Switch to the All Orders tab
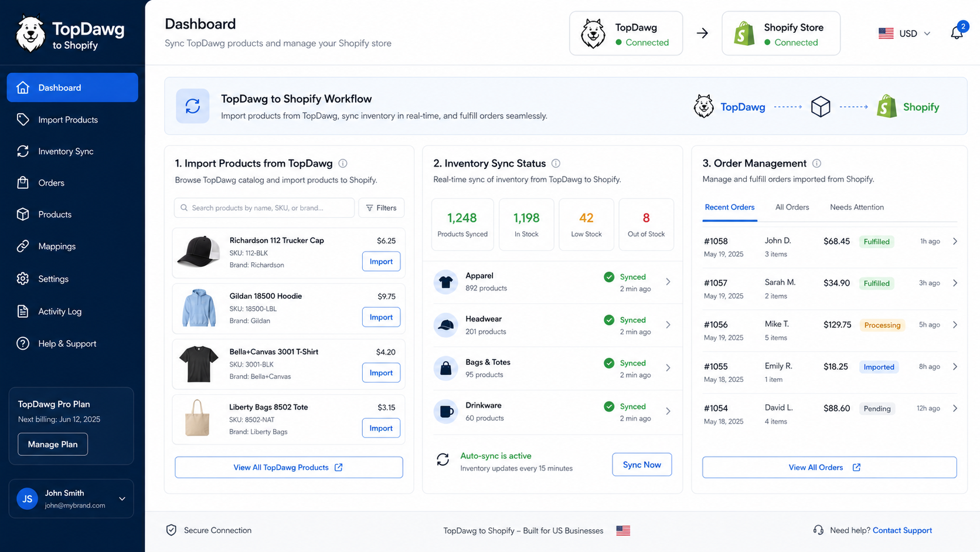The width and height of the screenshot is (980, 552). (792, 208)
